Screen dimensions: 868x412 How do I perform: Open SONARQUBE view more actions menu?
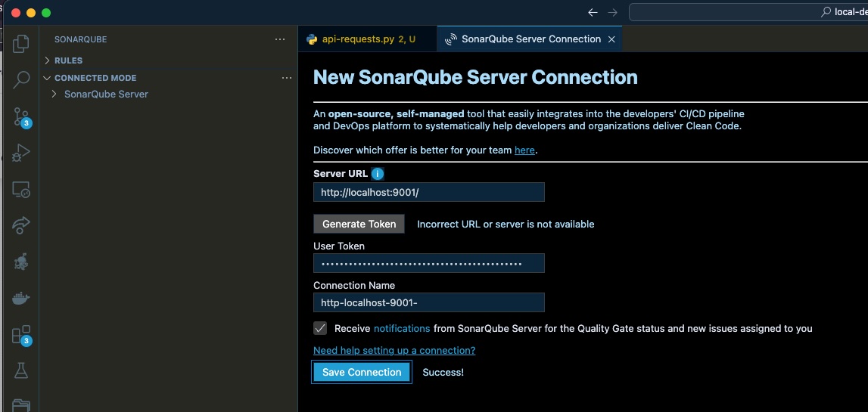280,39
